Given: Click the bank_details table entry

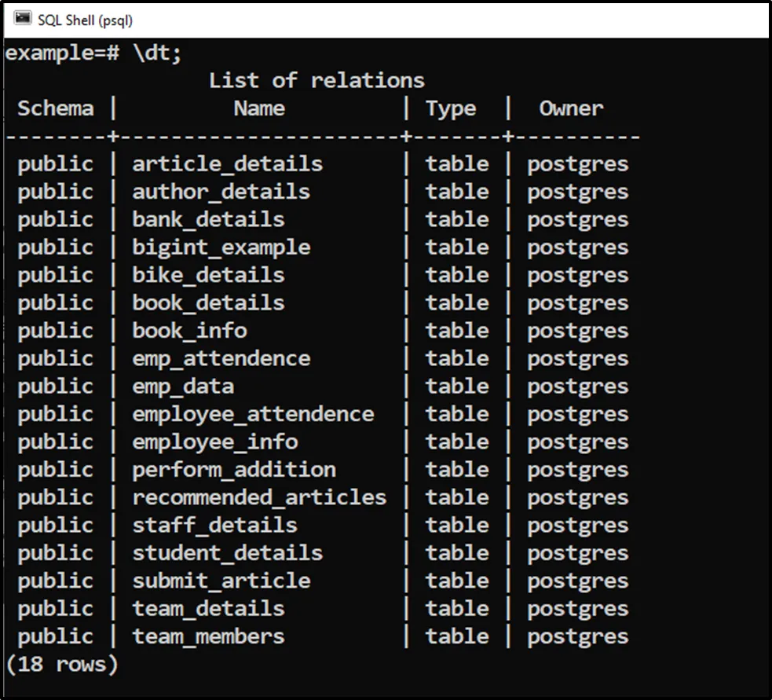Looking at the screenshot, I should tap(208, 219).
